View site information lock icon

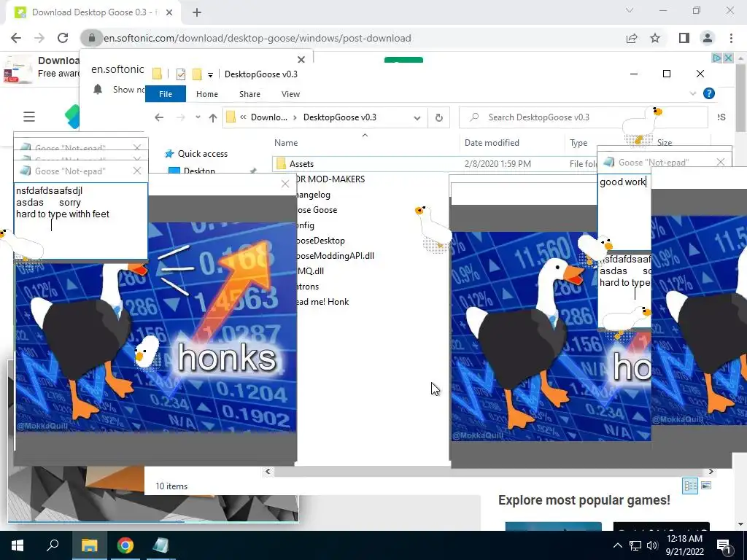[92, 38]
